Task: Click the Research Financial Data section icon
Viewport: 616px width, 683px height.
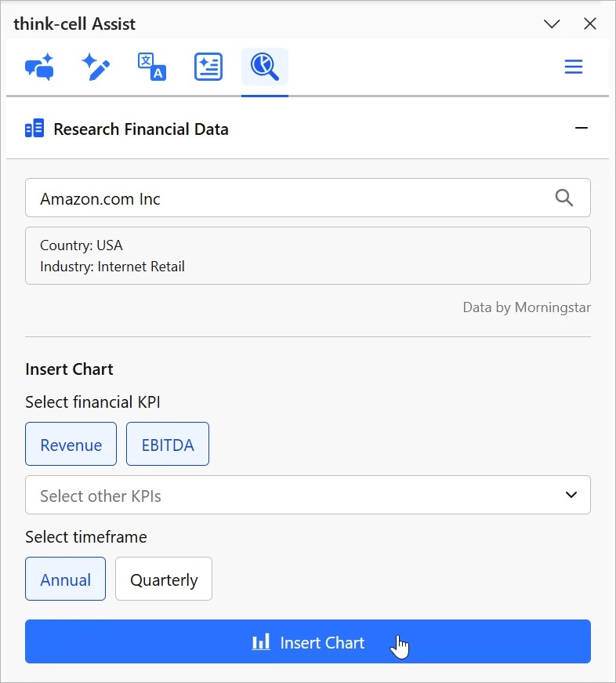Action: (34, 129)
